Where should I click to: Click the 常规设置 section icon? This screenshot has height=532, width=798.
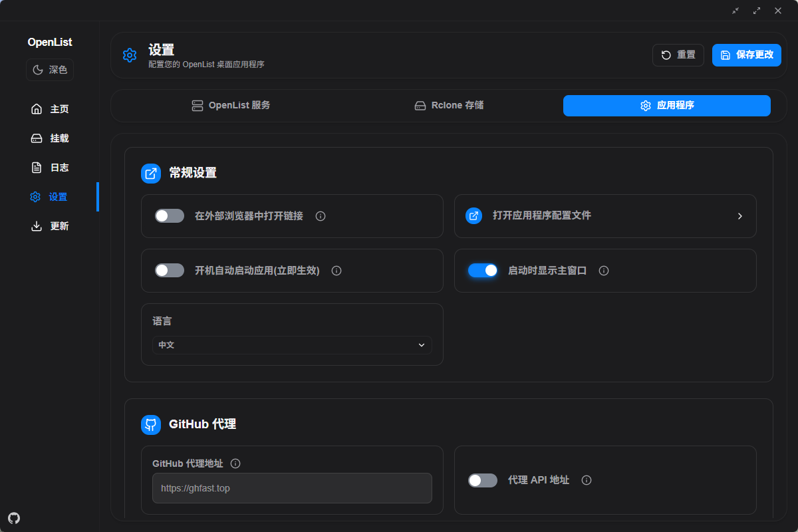coord(151,174)
